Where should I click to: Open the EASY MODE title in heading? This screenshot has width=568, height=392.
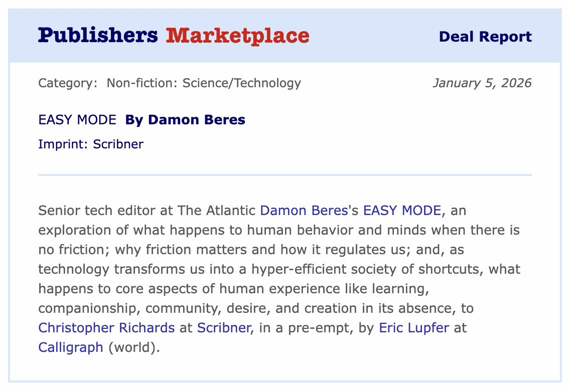click(77, 120)
